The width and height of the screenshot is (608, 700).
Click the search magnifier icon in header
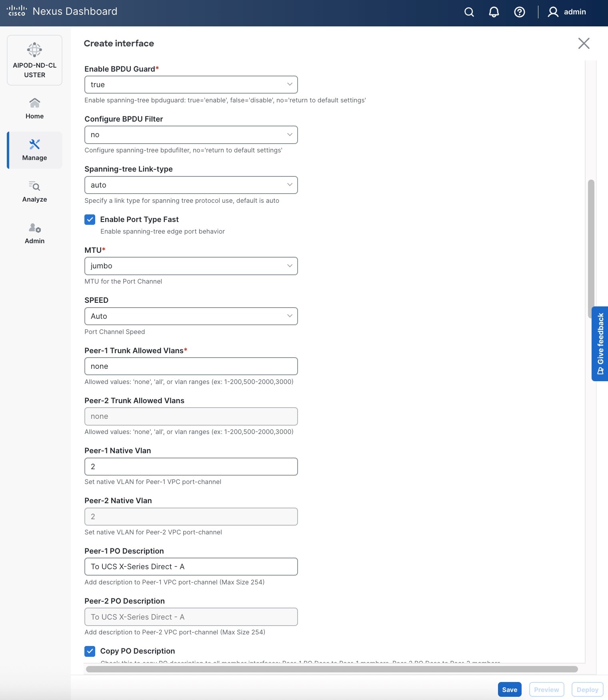[x=469, y=12]
